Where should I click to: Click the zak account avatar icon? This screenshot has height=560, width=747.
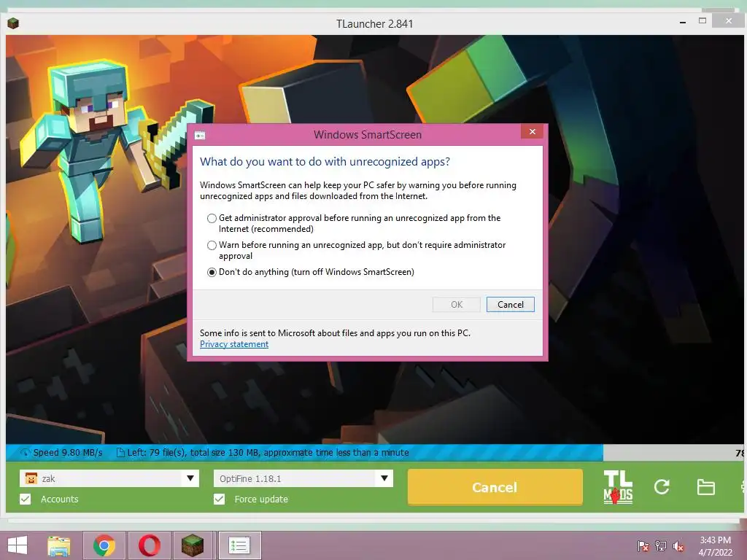[31, 478]
